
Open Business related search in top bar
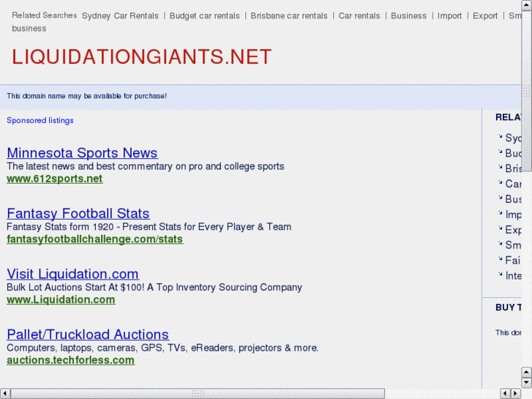coord(409,16)
